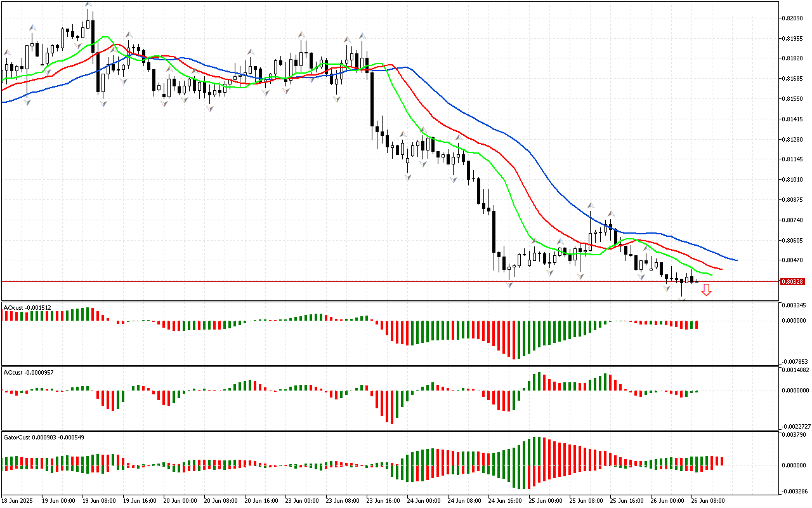
Task: Click the ACcust indicator label
Action: pyautogui.click(x=29, y=371)
